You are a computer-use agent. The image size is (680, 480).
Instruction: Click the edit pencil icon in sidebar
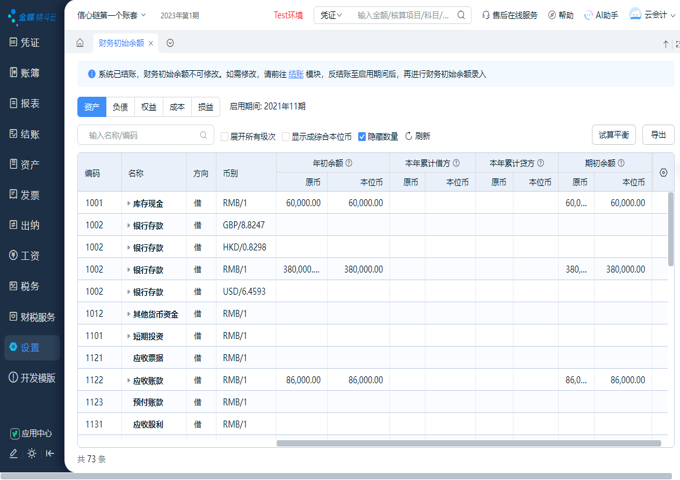(14, 454)
